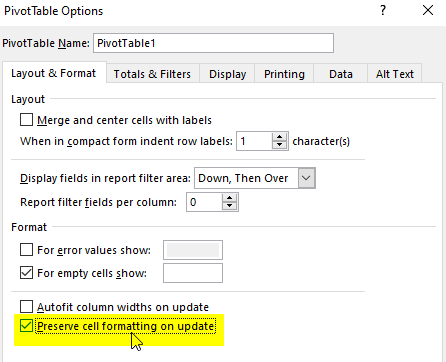Uncheck For empty cells show option

[26, 273]
